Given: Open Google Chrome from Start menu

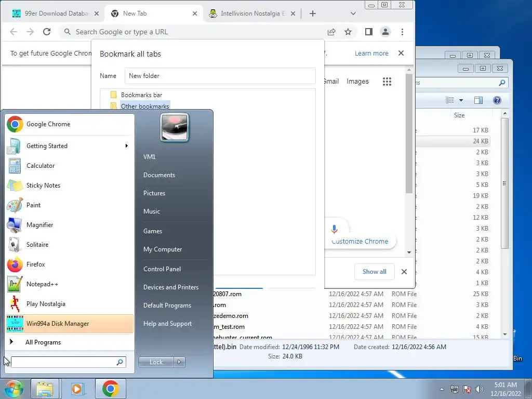Looking at the screenshot, I should point(70,124).
